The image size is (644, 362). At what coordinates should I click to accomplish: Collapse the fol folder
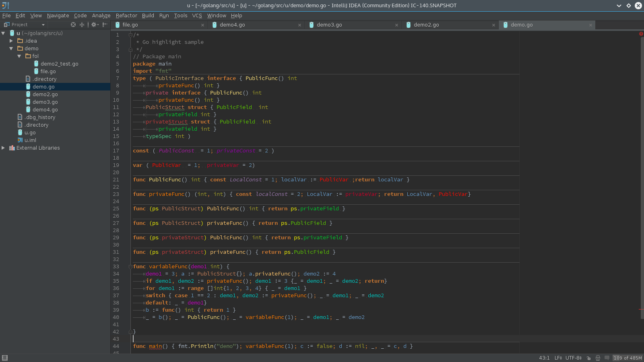[x=19, y=56]
